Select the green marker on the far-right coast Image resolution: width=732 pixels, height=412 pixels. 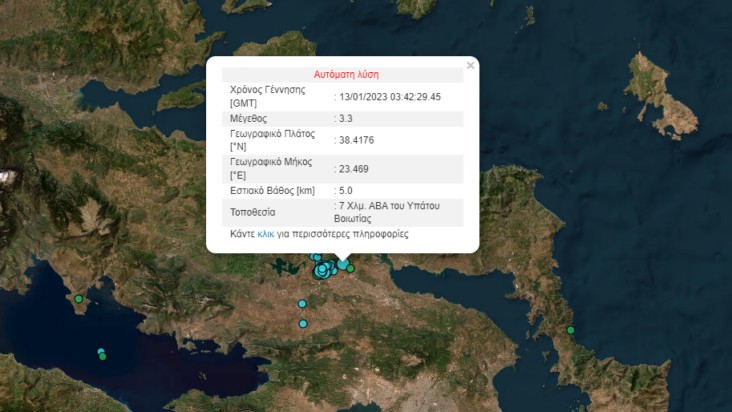pyautogui.click(x=570, y=330)
